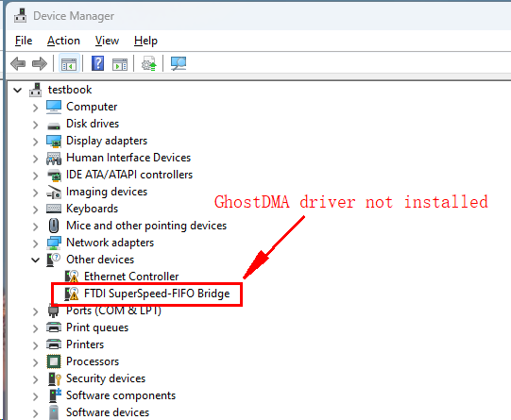The height and width of the screenshot is (420, 511).
Task: Click the Update device driver toolbar icon
Action: pos(148,63)
